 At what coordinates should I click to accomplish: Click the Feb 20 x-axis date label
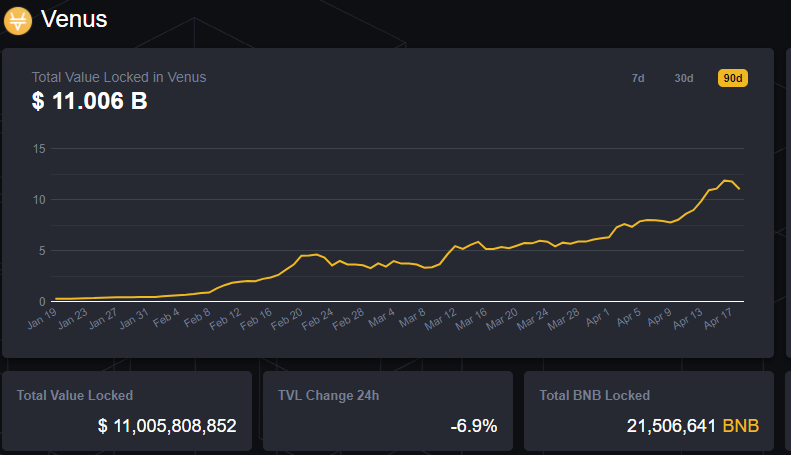coord(289,320)
